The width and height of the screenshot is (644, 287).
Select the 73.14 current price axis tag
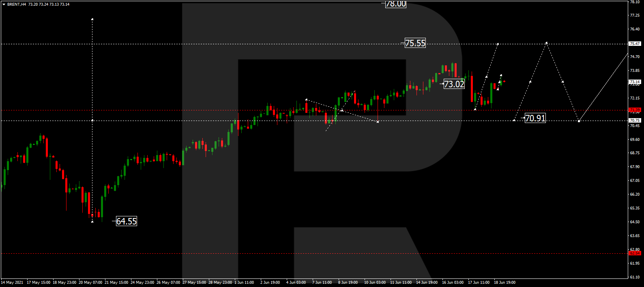pyautogui.click(x=635, y=82)
